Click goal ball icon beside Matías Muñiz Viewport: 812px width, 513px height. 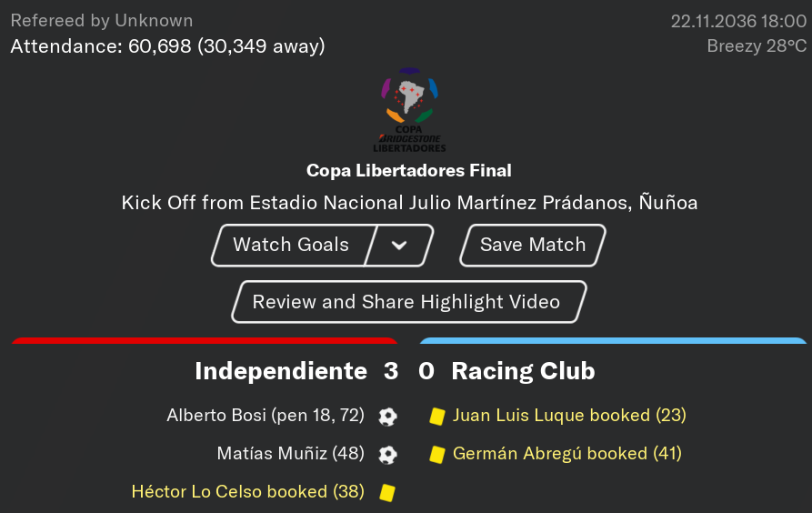(x=387, y=455)
